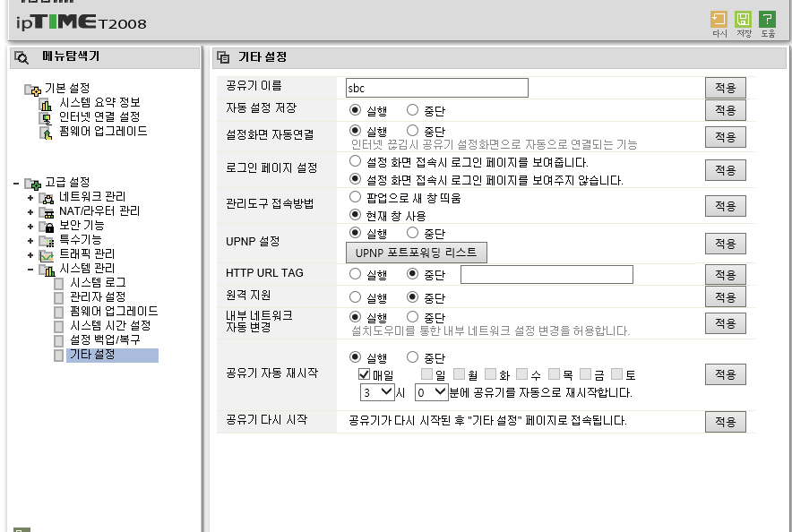Click 적용 to restart the router (공유기 다시 시작)
792x532 pixels.
[x=726, y=422]
